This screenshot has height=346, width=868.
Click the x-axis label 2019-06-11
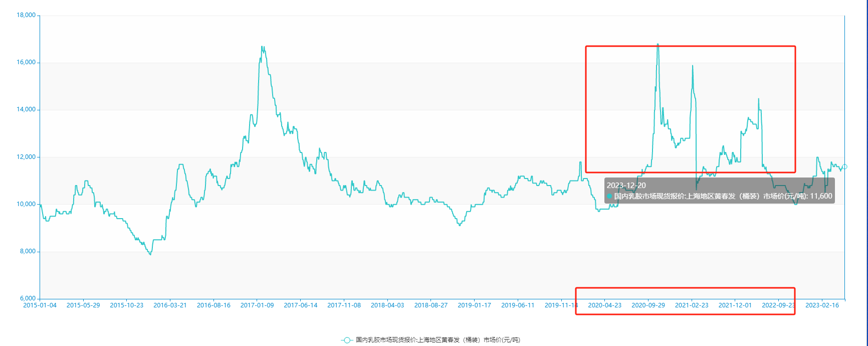[x=518, y=305]
